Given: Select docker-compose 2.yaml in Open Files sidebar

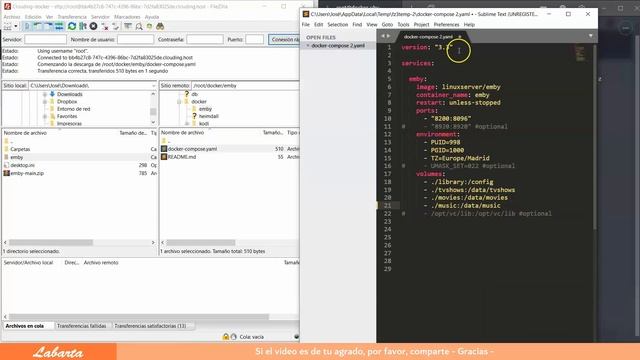Looking at the screenshot, I should (338, 45).
